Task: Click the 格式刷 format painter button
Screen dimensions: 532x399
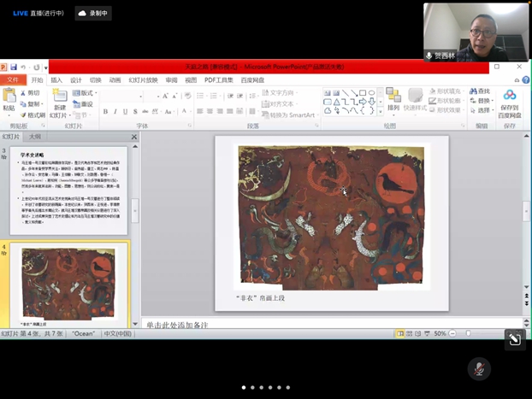Action: coord(33,115)
